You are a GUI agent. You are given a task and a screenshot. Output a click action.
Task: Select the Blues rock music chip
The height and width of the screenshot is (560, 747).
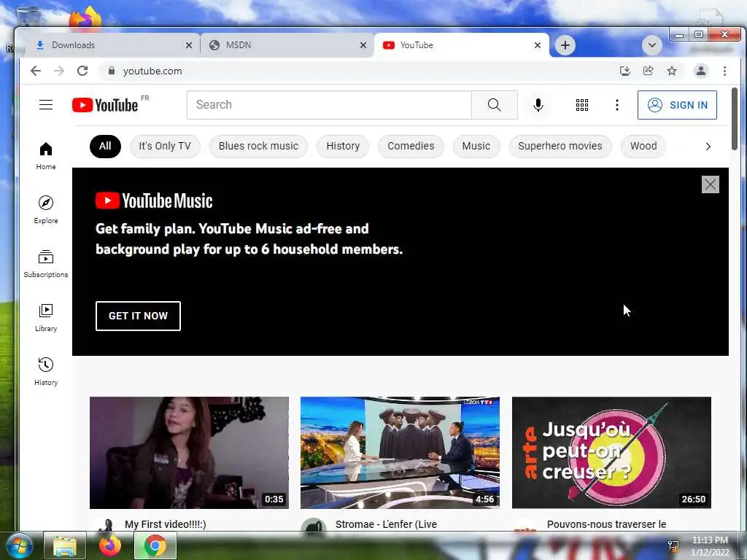[258, 146]
